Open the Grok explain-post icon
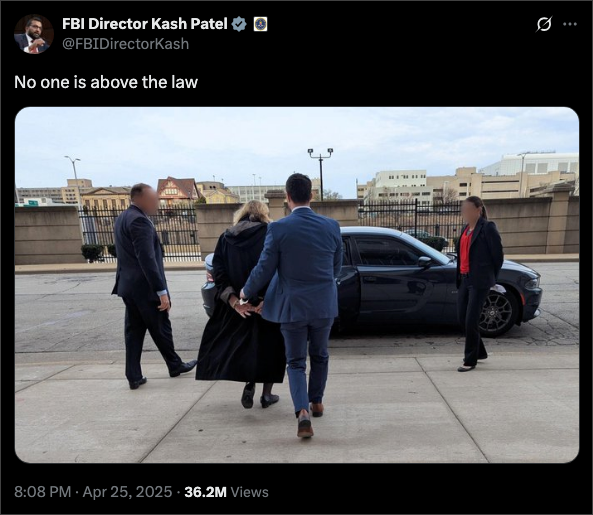Screen dimensions: 593x515 coord(544,24)
